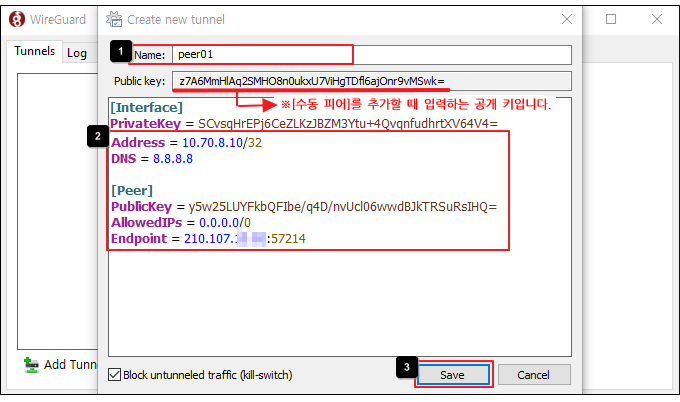Viewport: 680px width, 402px height.
Task: Switch to the Tunnels tab
Action: (x=34, y=52)
